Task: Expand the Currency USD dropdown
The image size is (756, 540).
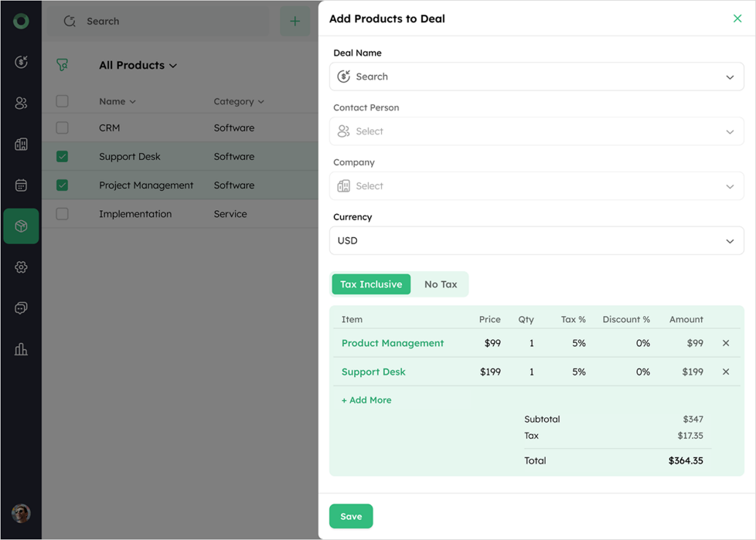Action: (x=536, y=240)
